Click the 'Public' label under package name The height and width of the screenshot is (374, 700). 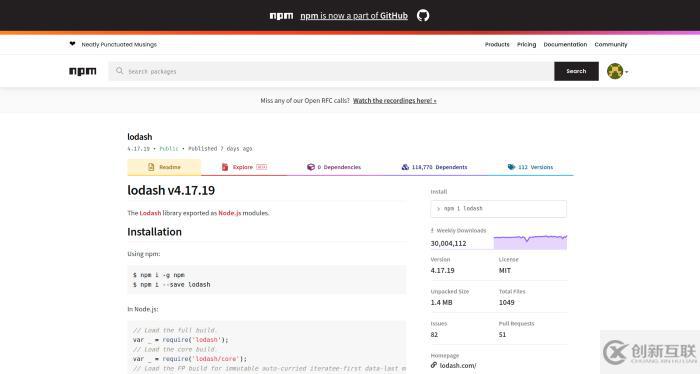169,148
